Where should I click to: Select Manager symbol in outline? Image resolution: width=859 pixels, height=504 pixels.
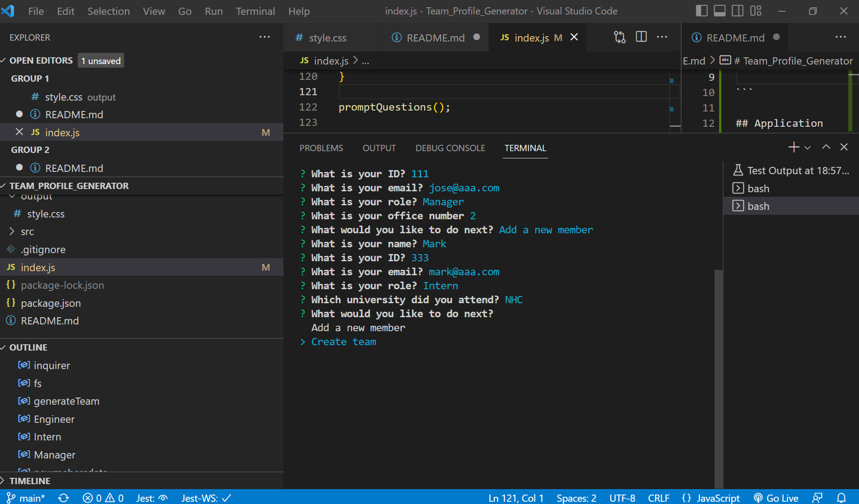pos(54,455)
